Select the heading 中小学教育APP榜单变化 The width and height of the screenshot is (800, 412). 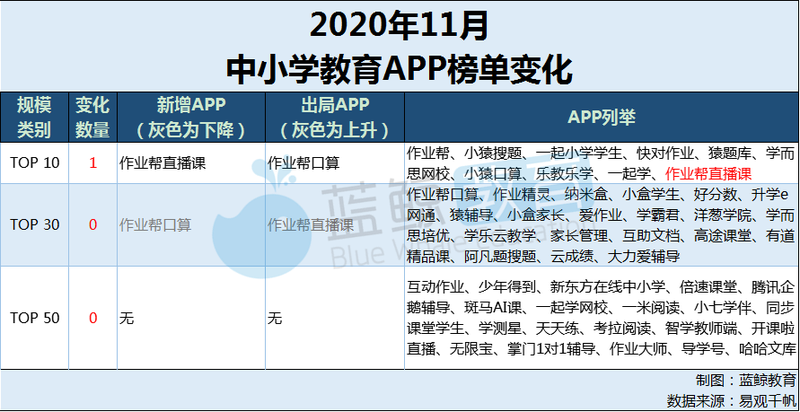tap(399, 70)
